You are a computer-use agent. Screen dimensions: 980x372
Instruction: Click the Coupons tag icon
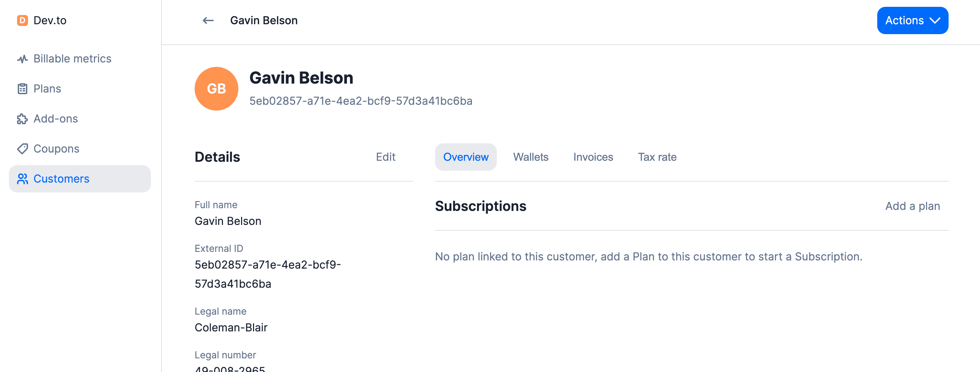coord(23,149)
